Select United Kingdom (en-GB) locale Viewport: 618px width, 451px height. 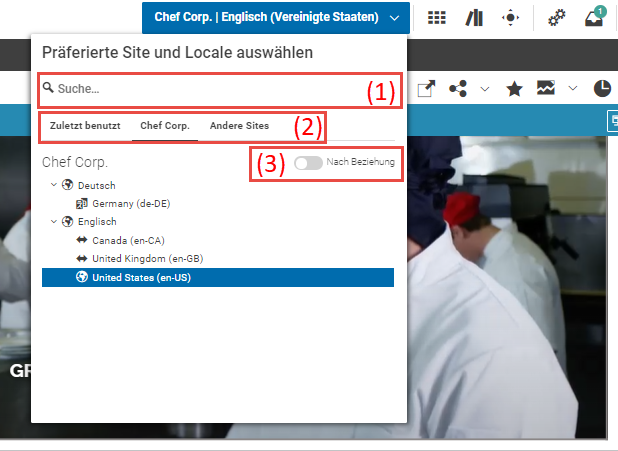147,259
